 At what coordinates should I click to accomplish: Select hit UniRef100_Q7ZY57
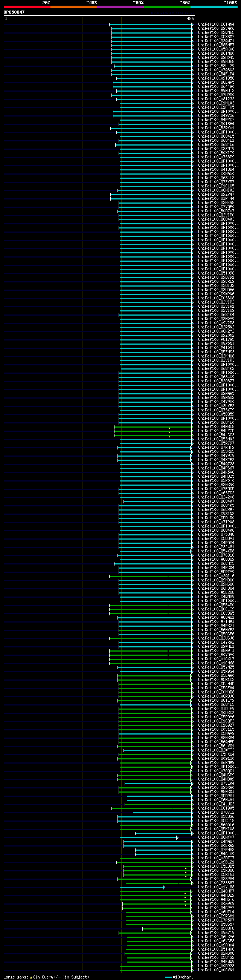[216, 182]
